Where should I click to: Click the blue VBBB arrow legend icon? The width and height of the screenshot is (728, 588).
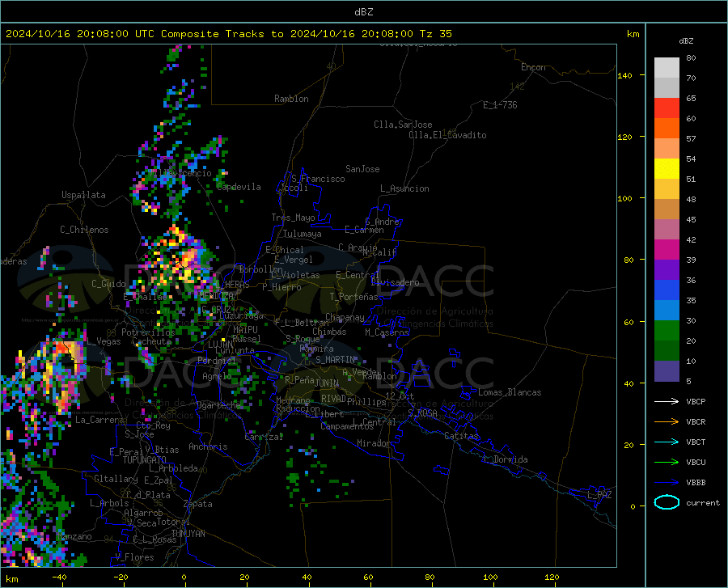coord(667,482)
